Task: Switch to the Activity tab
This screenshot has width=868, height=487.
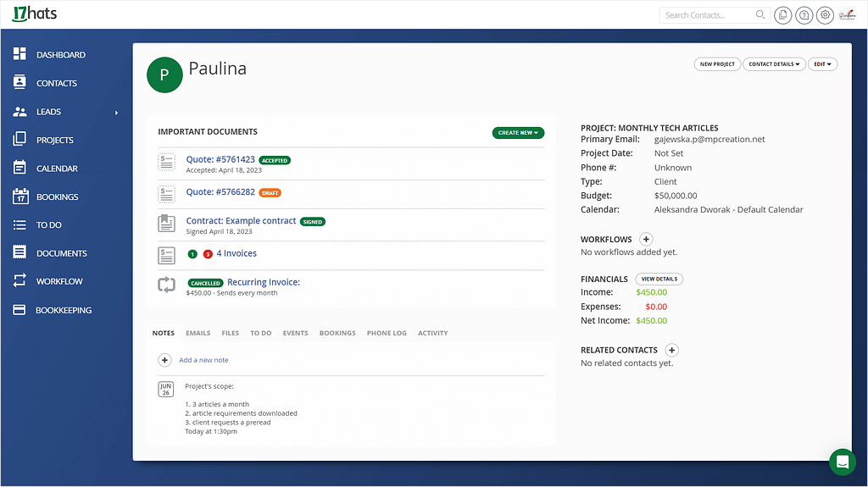Action: [433, 333]
